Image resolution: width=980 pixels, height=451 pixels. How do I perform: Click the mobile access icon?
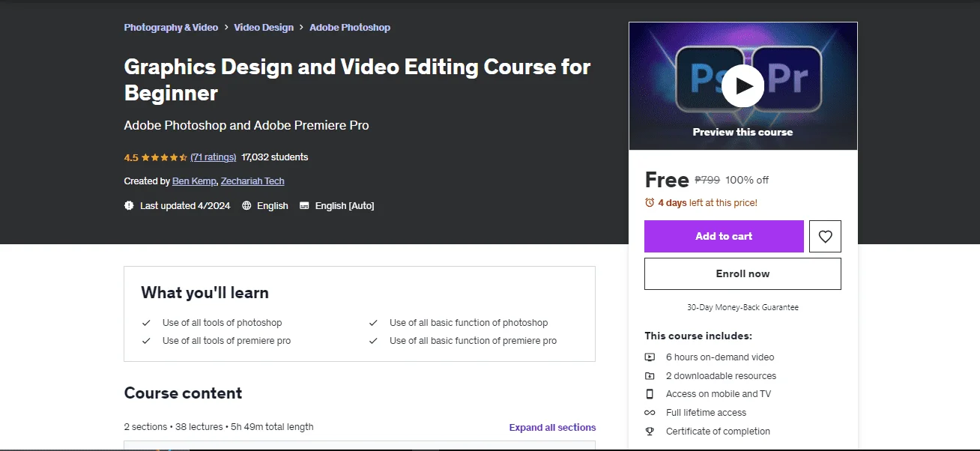650,394
